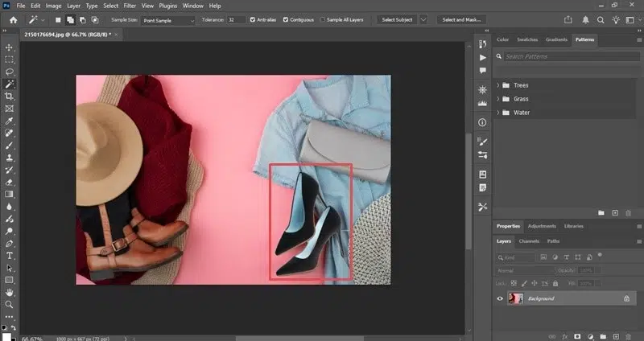
Task: Switch to the Paths tab
Action: pos(553,241)
